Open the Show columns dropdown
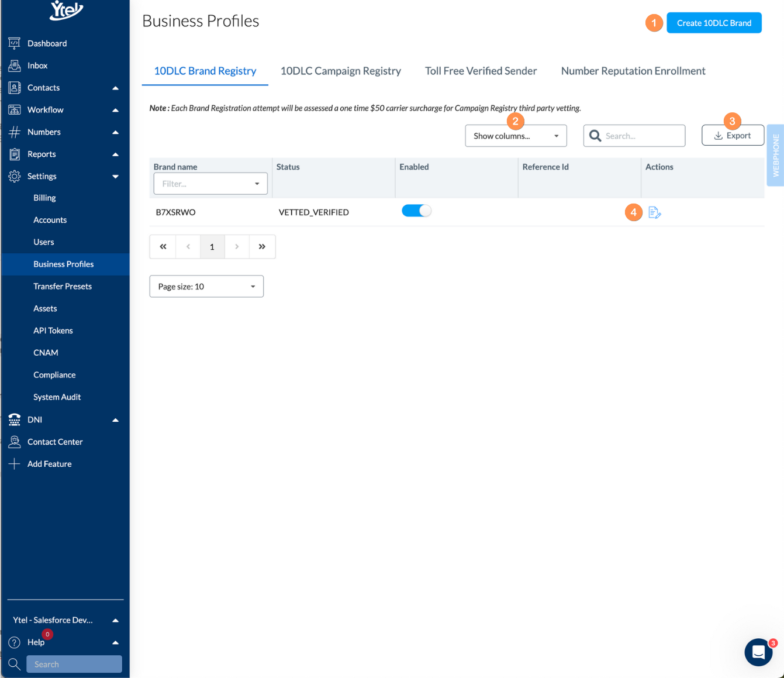This screenshot has width=784, height=678. [516, 136]
